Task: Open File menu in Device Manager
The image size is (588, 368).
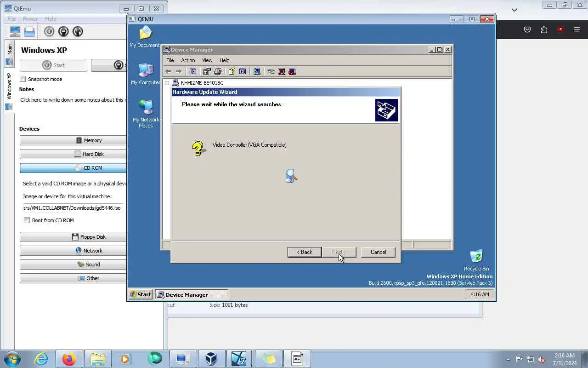Action: 170,60
